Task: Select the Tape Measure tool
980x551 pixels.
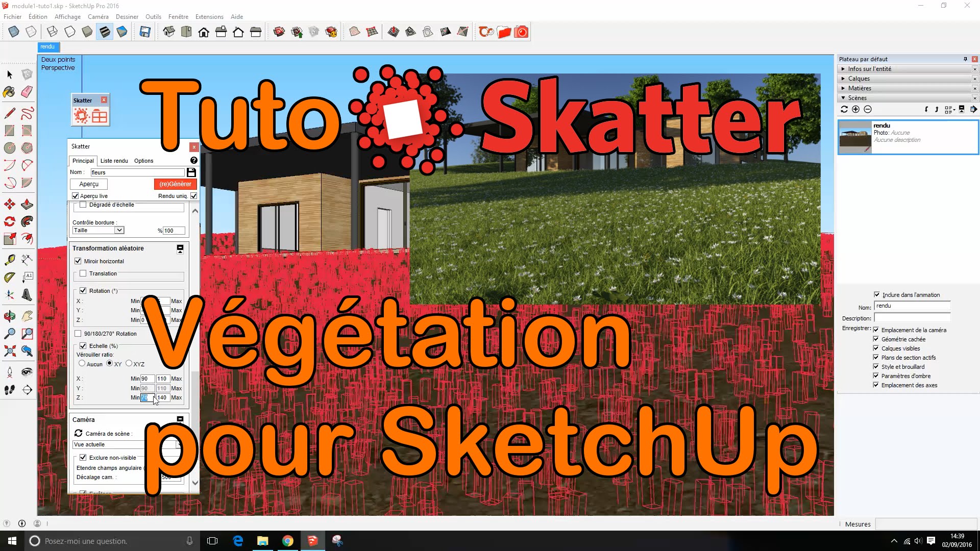Action: 10,260
